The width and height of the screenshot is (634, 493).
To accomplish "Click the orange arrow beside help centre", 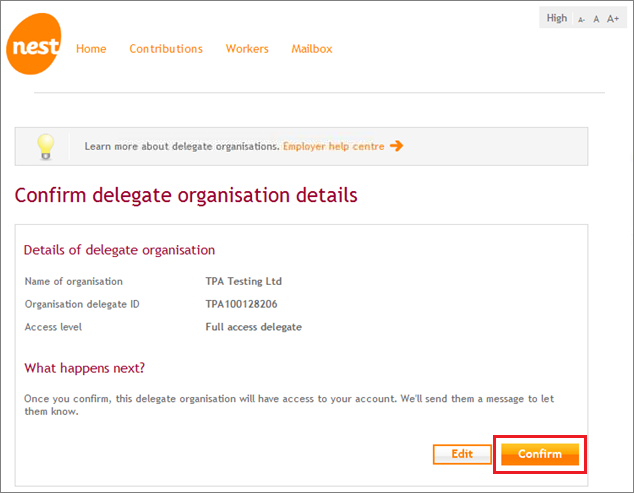I will tap(397, 146).
